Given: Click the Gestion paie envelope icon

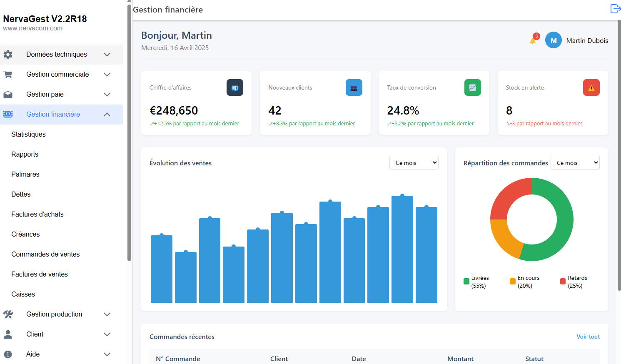Looking at the screenshot, I should click(x=8, y=94).
